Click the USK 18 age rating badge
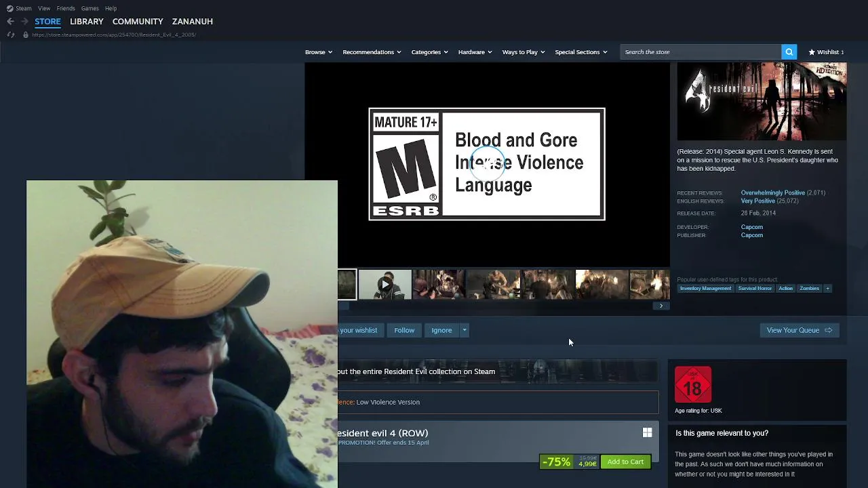 point(693,384)
